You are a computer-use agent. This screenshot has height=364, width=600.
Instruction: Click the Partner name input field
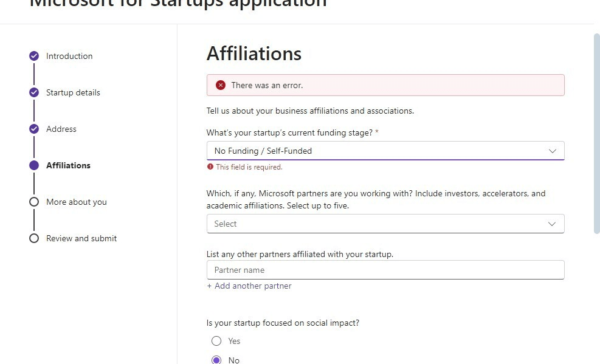(385, 270)
